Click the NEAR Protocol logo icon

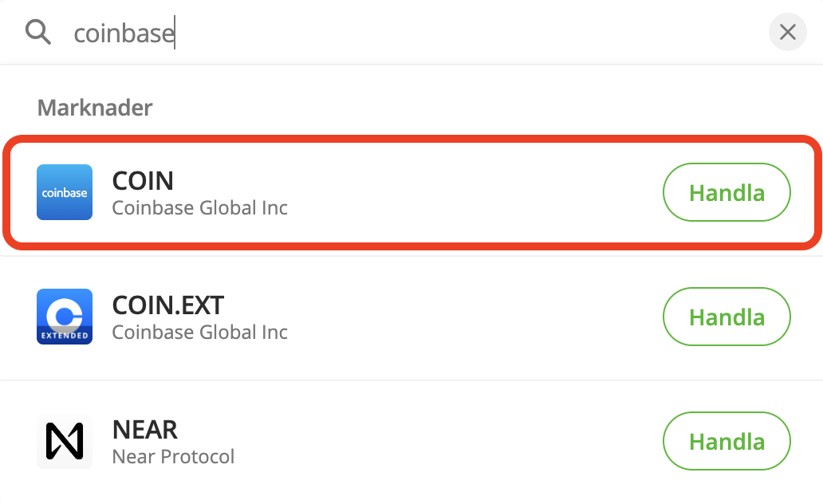tap(65, 441)
